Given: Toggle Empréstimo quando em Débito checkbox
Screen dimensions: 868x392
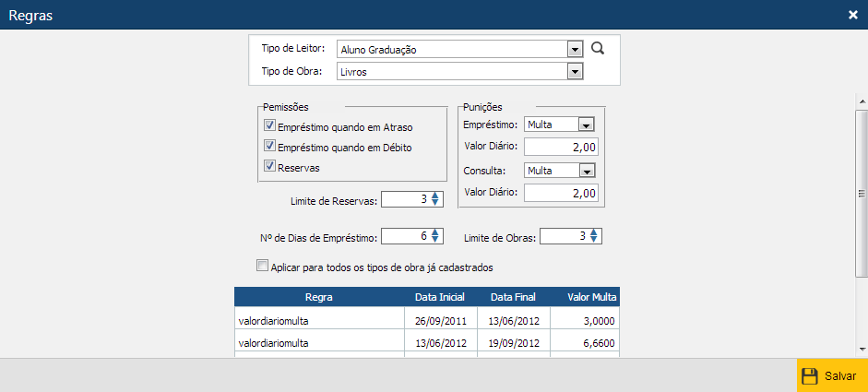Looking at the screenshot, I should pyautogui.click(x=270, y=146).
